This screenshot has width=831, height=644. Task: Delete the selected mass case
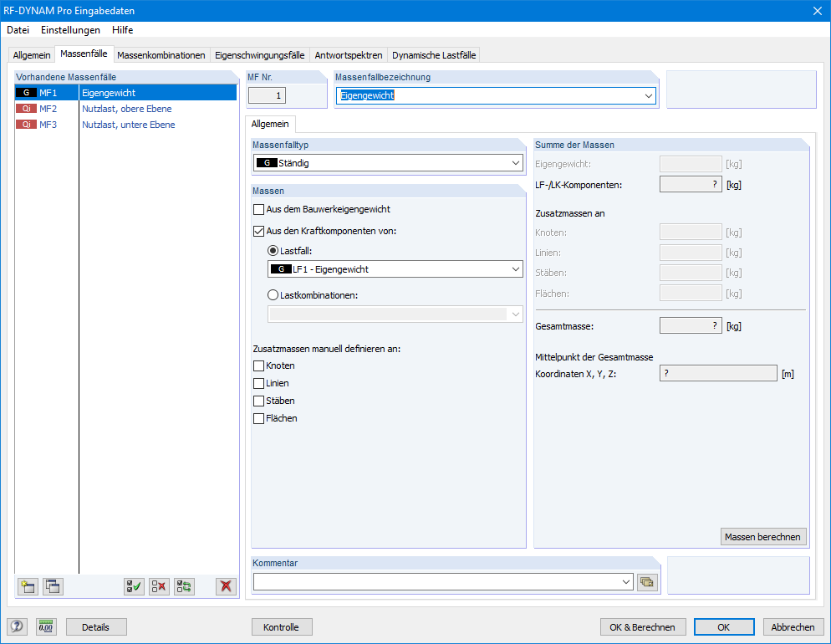click(227, 586)
